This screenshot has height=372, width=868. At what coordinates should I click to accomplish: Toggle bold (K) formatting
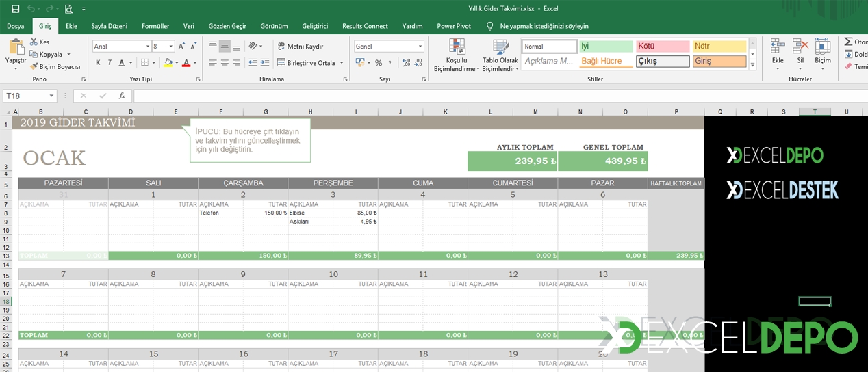click(x=98, y=63)
